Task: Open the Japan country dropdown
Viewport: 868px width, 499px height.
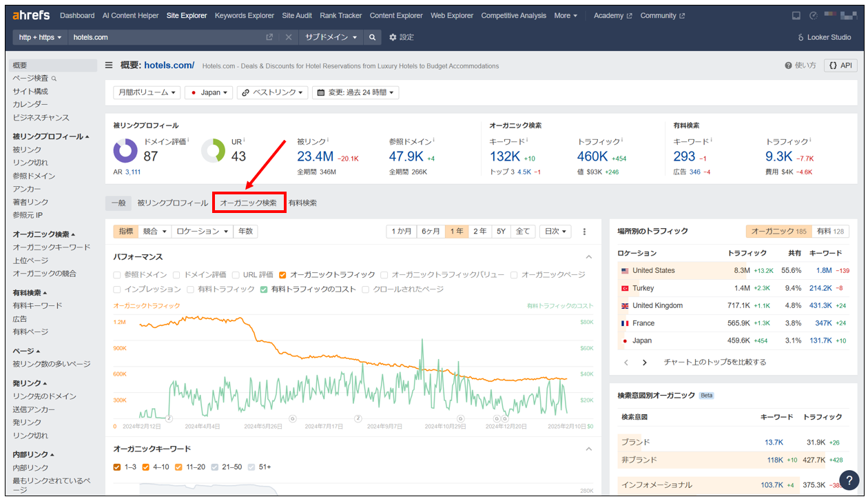Action: [x=209, y=92]
